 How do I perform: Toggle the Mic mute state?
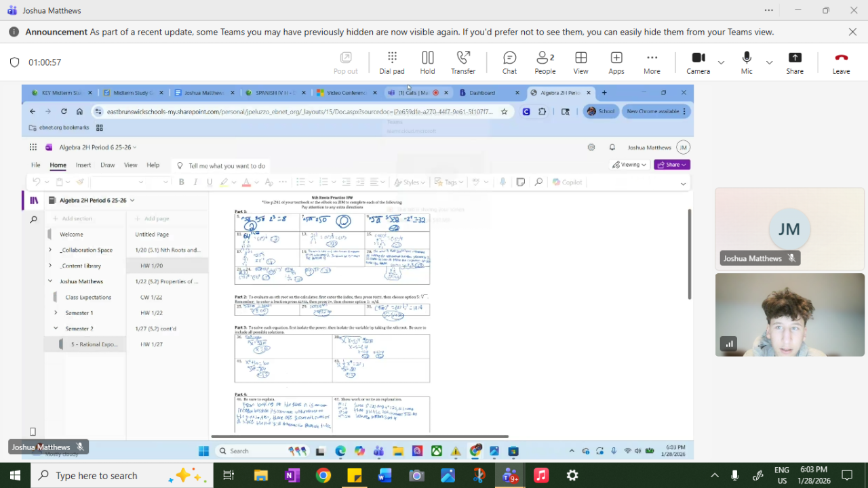click(x=747, y=62)
